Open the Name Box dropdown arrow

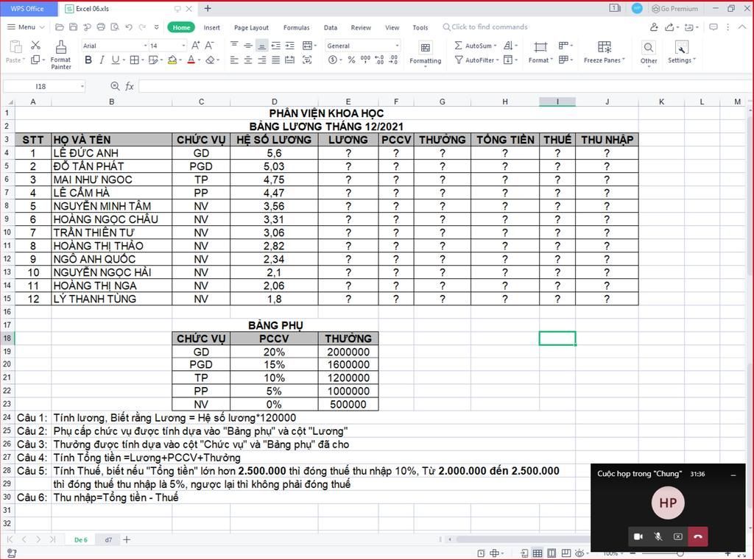82,87
